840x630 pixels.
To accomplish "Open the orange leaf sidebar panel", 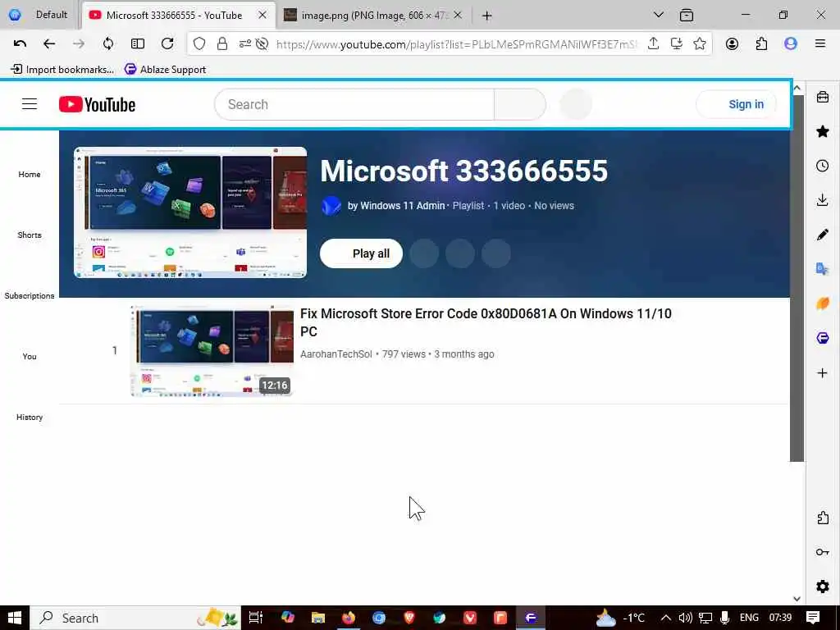I will point(822,304).
